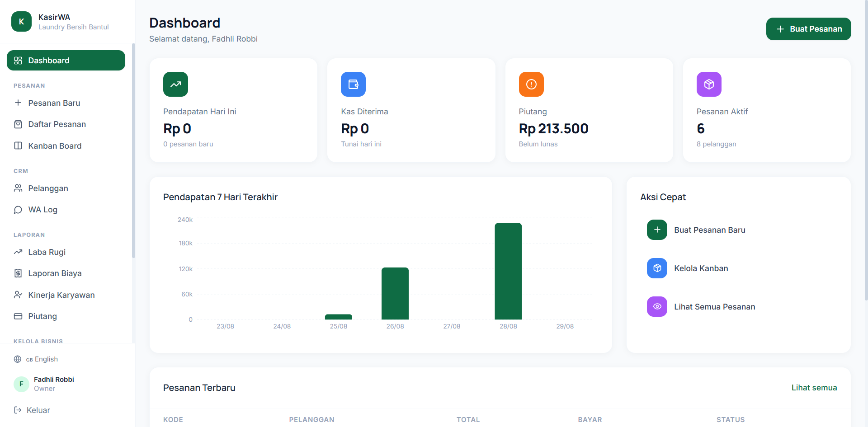This screenshot has width=868, height=427.
Task: Open WA Log from the sidebar
Action: coord(66,210)
